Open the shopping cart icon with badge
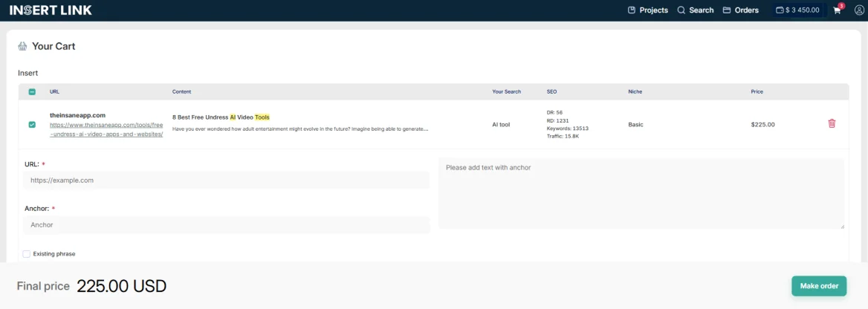 pos(838,10)
